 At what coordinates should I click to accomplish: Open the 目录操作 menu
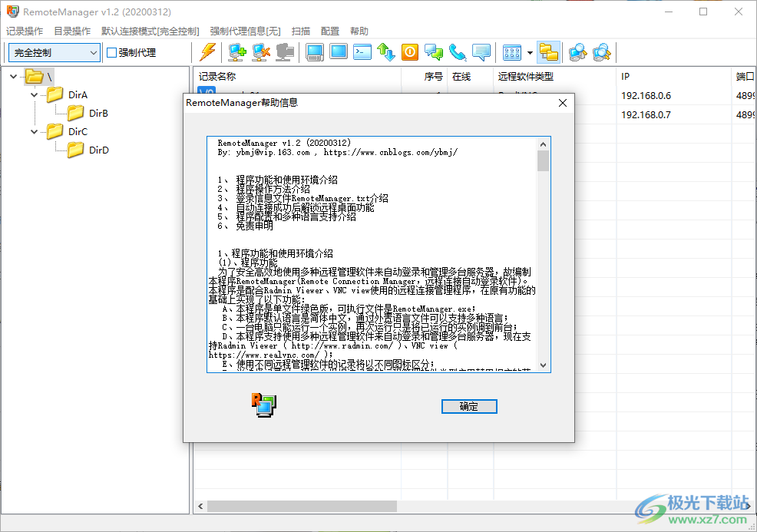coord(72,31)
